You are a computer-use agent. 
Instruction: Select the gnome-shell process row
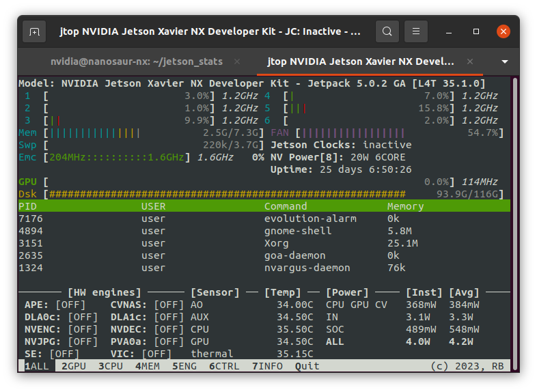tap(264, 231)
